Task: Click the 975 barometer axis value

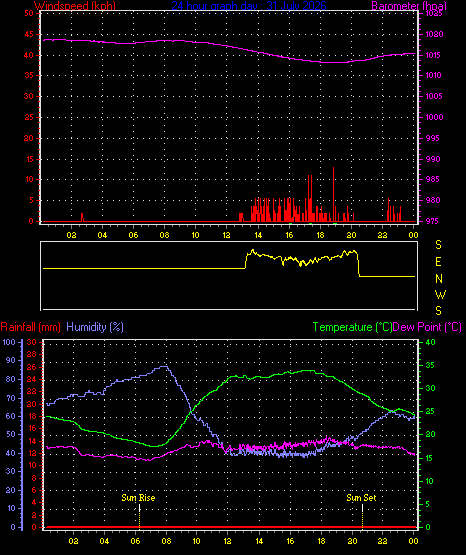Action: coord(433,221)
